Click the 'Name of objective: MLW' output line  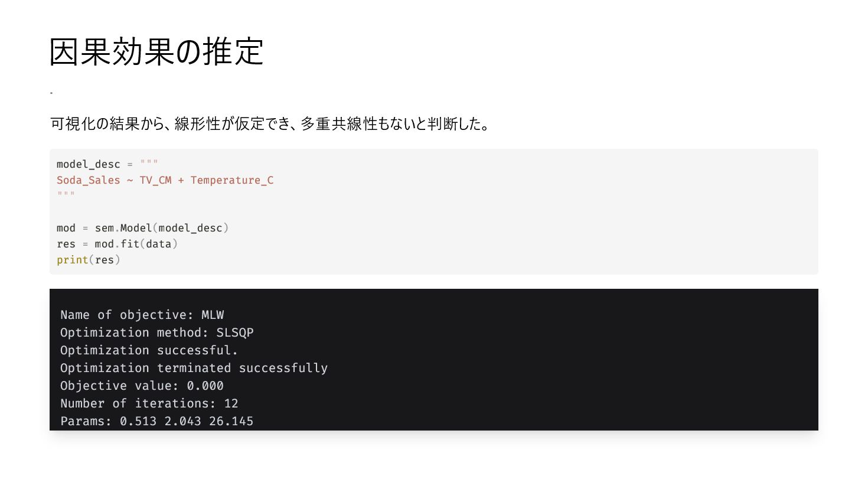142,315
